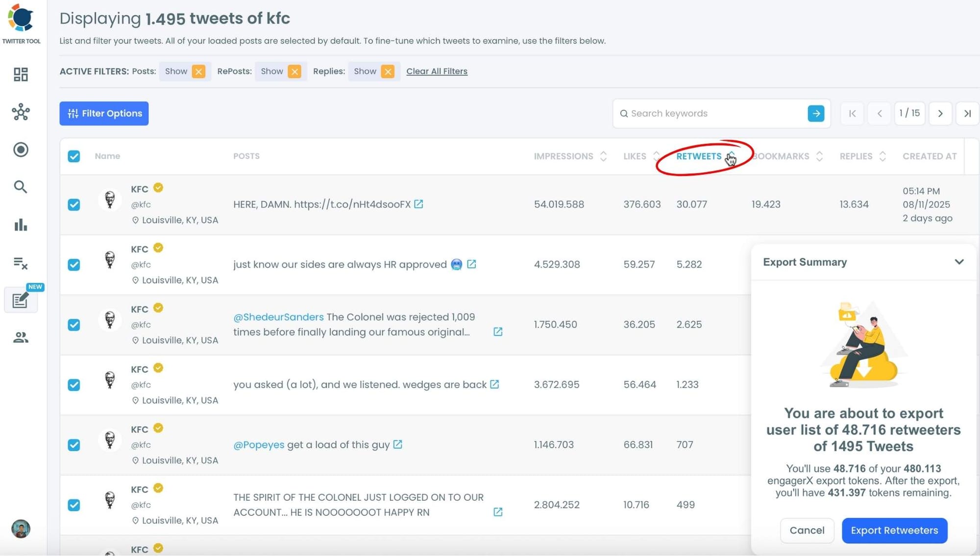Screen dimensions: 980x556
Task: Open external link for wedges tweet
Action: 494,385
